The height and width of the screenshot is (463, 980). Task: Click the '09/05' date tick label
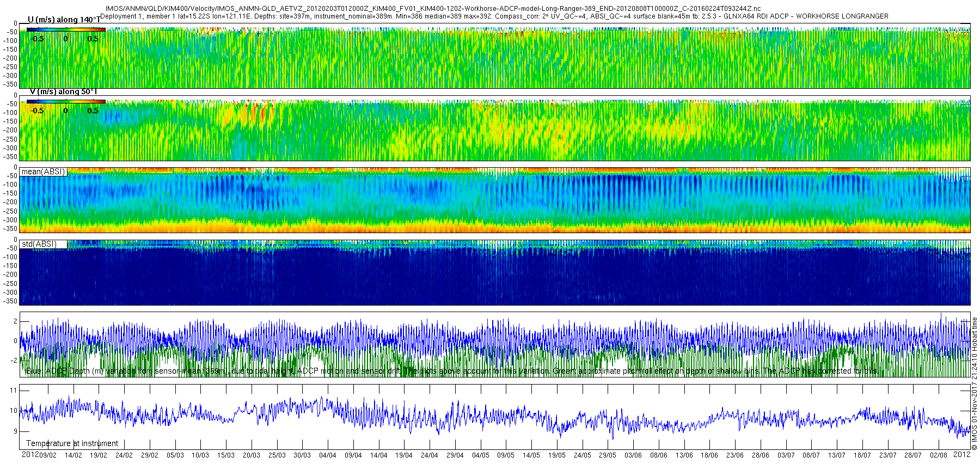[x=505, y=455]
